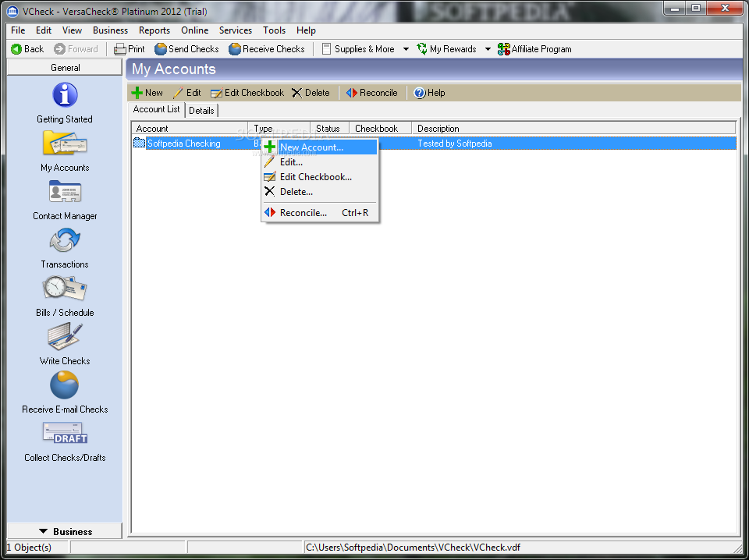Screen dimensions: 749x560
Task: Click the grayed Forward arrow button
Action: coord(76,48)
